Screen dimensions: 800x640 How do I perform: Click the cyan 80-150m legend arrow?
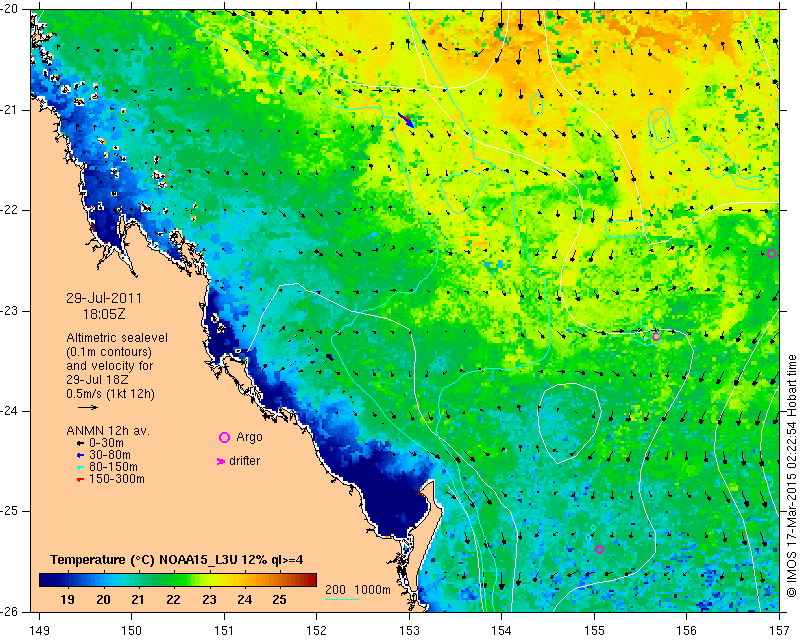(x=80, y=467)
